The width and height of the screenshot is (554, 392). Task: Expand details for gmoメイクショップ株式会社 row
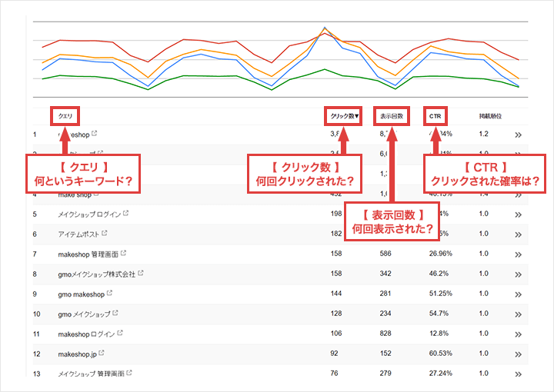(519, 274)
